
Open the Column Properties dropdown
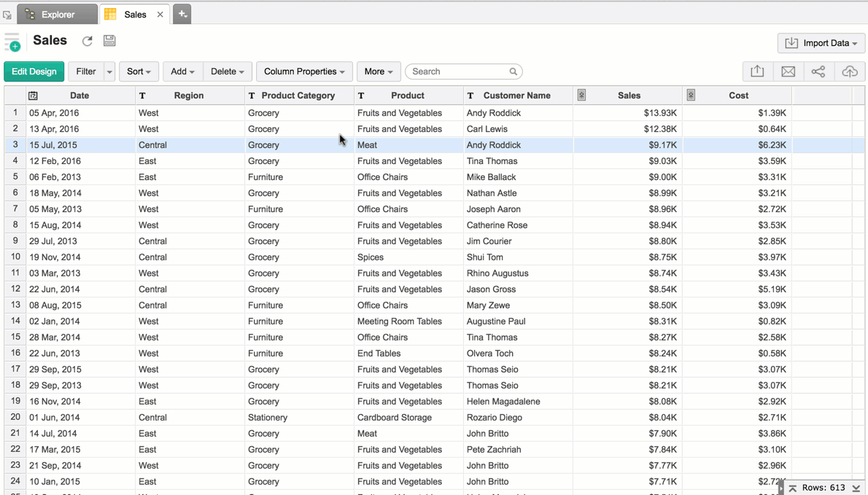click(x=304, y=71)
